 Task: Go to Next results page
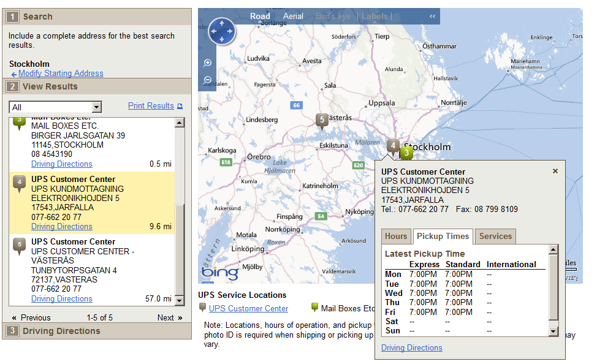tap(170, 317)
